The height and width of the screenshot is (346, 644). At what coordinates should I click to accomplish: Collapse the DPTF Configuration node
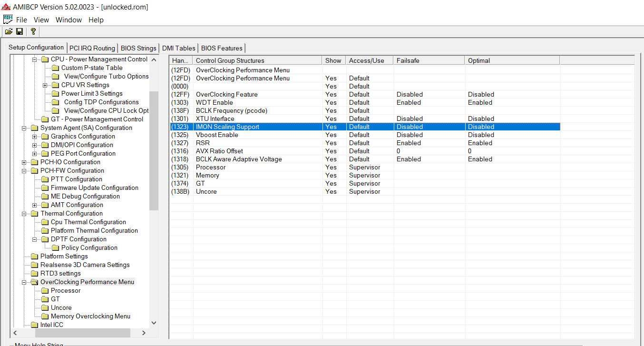pos(34,239)
